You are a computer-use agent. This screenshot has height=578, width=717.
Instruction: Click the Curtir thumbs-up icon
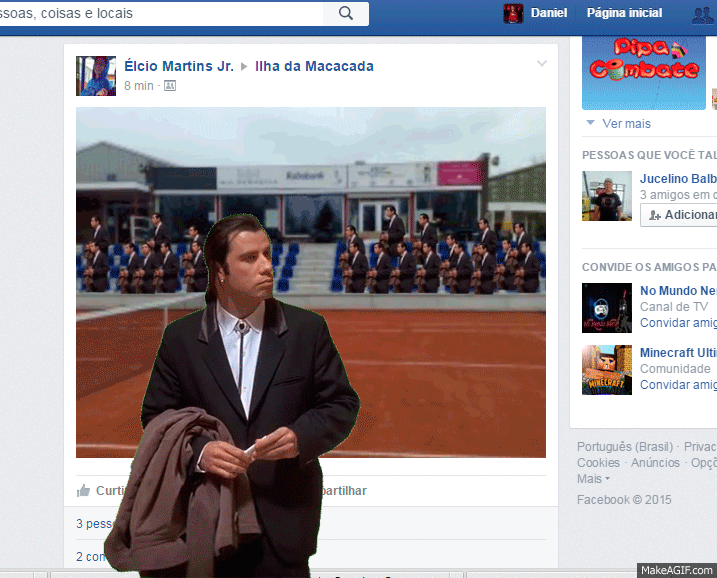pyautogui.click(x=83, y=491)
